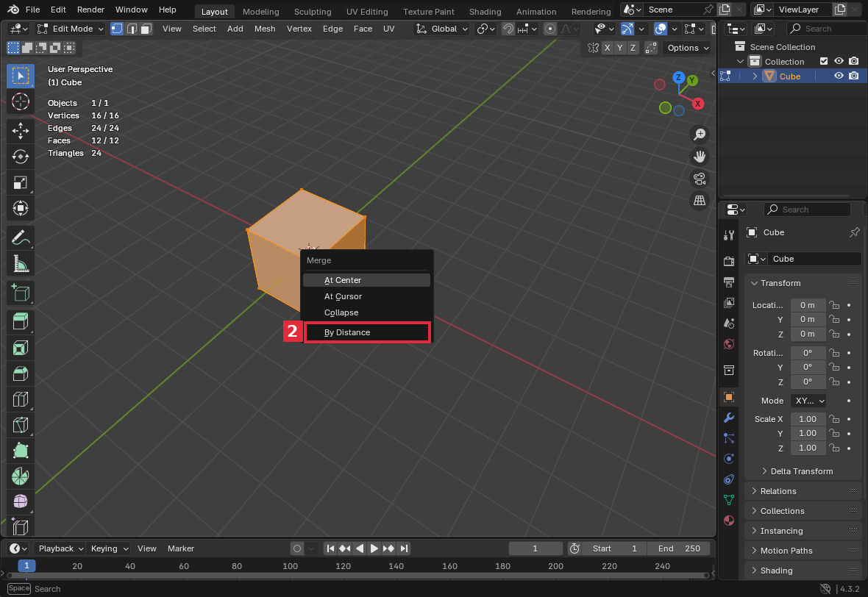Choose By Distance in Merge menu

(x=366, y=332)
